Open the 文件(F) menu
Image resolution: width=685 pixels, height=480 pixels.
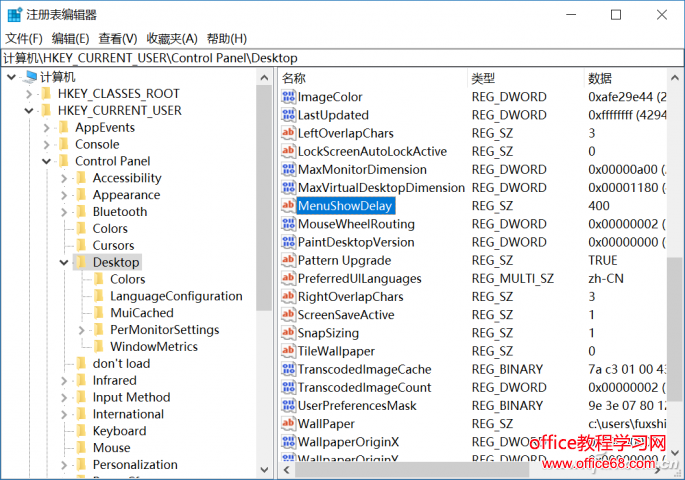pyautogui.click(x=24, y=39)
